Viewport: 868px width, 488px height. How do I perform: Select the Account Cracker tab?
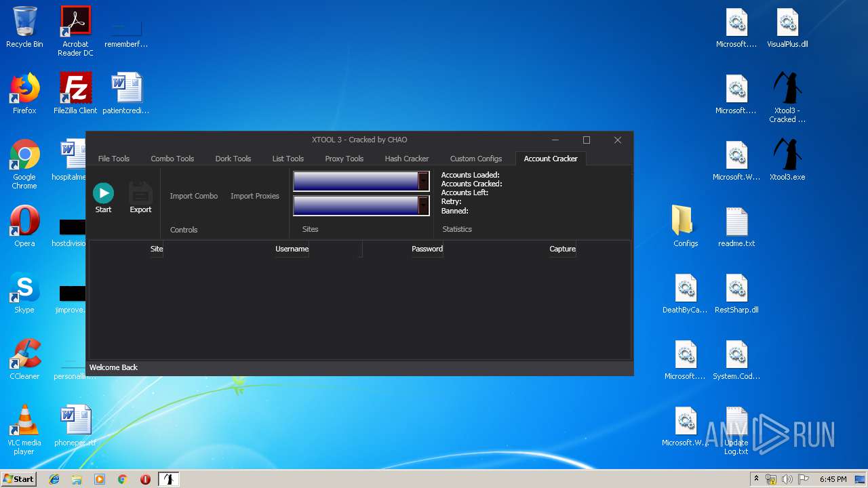coord(551,159)
